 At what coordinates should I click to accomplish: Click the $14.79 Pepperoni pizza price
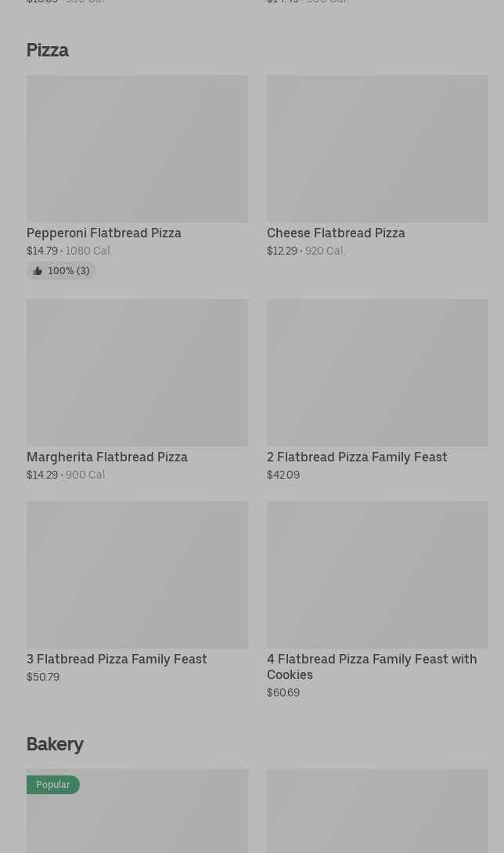[x=42, y=251]
